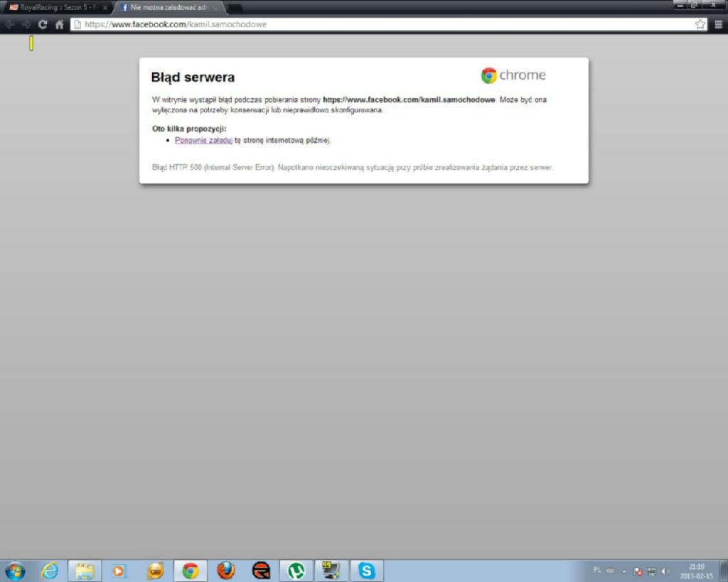Screen dimensions: 728x582
Task: Restore down the Chrome window
Action: [x=694, y=6]
